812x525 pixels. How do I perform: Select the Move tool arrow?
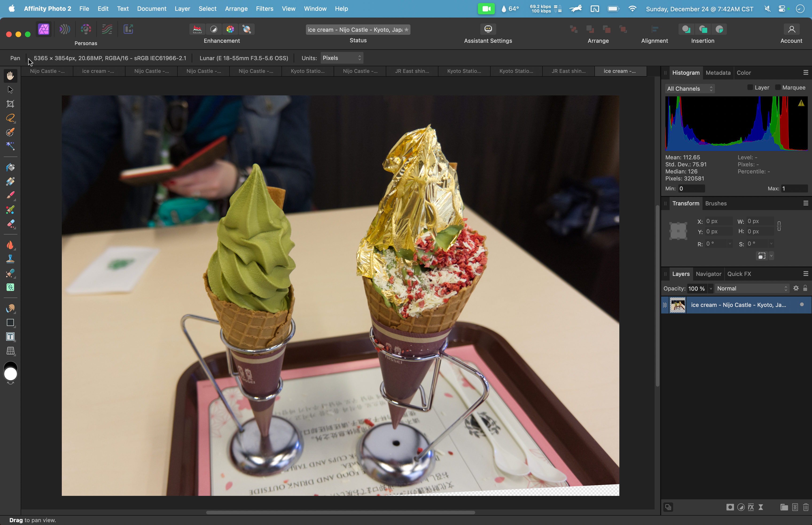(x=10, y=90)
